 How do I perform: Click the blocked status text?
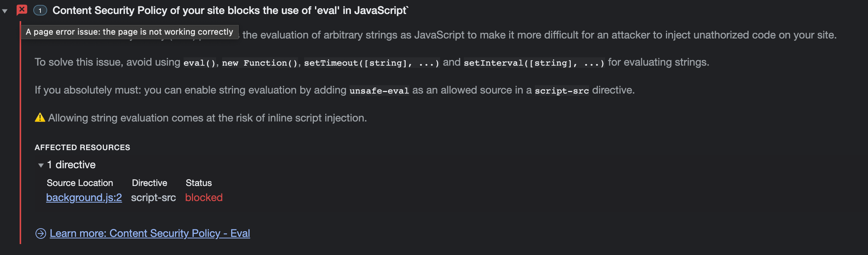pyautogui.click(x=204, y=198)
